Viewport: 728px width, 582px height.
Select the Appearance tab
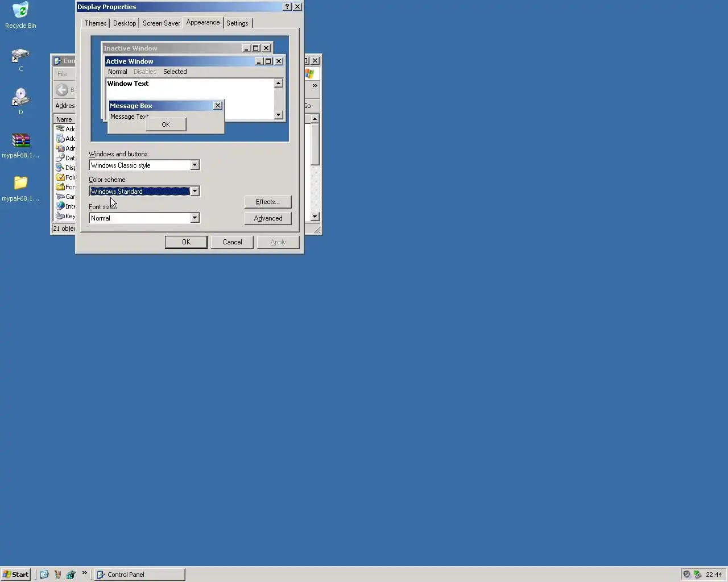pos(203,22)
